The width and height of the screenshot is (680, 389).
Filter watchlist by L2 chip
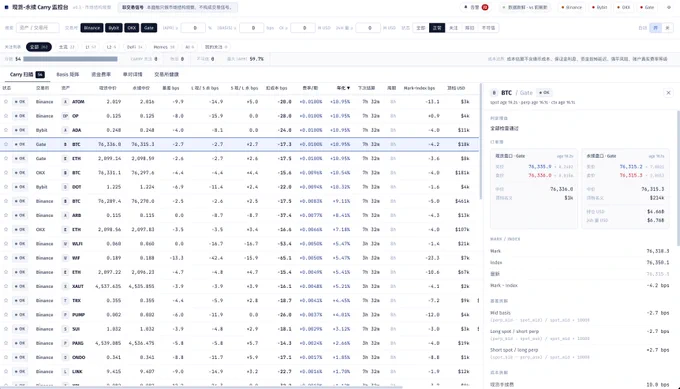pos(111,47)
